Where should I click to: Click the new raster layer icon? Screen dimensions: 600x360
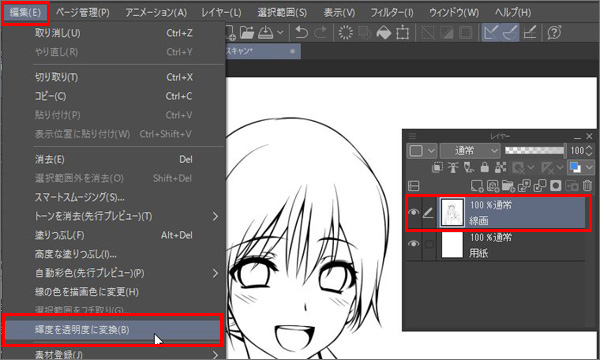click(477, 186)
